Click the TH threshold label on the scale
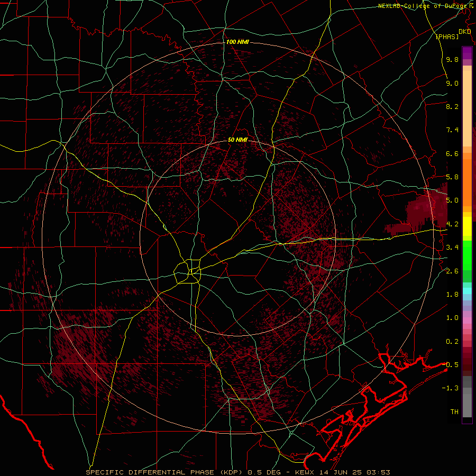Viewport: 476px width, 476px height. (454, 412)
